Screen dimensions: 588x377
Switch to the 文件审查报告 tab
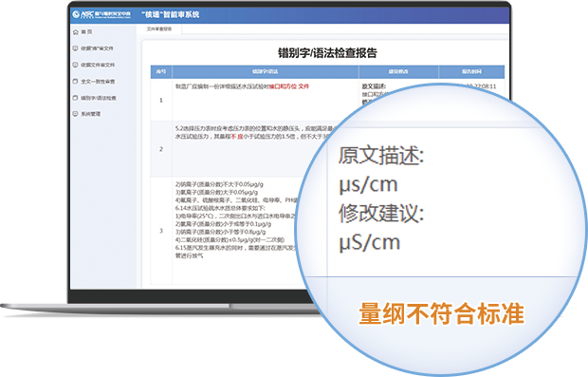(159, 28)
